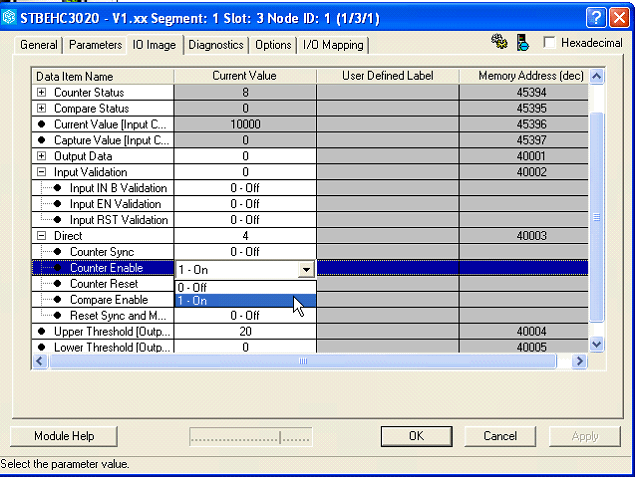
Task: Click the Lower Threshold value cell
Action: [245, 347]
